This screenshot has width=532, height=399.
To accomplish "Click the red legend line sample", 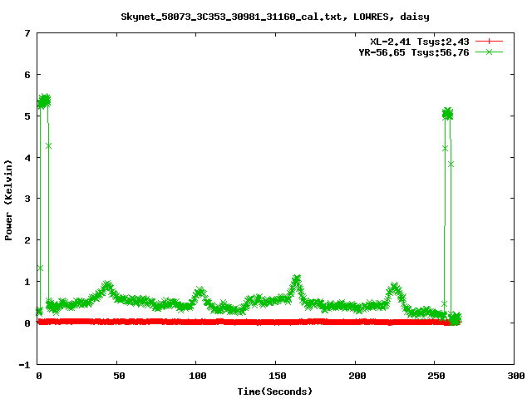I will [x=489, y=42].
